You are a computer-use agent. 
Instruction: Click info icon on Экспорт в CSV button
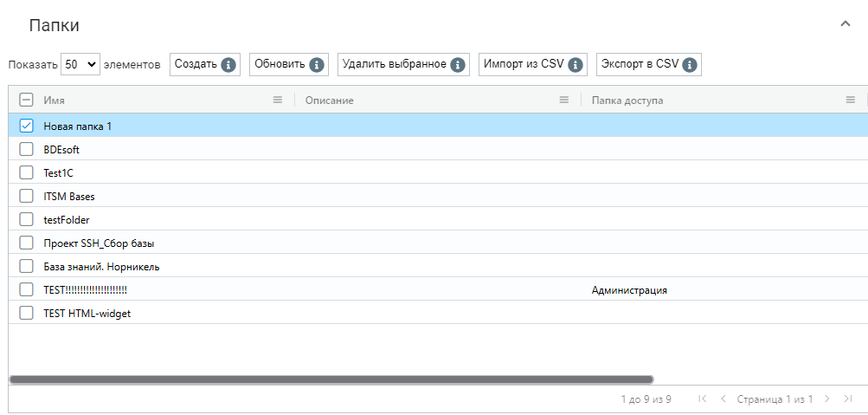click(x=689, y=65)
